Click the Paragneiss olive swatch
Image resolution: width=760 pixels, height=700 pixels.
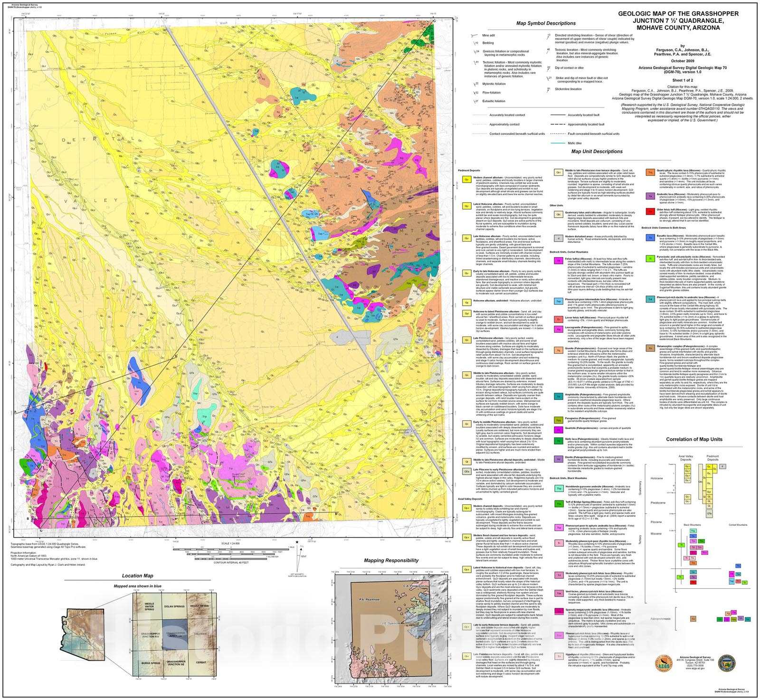tap(559, 420)
